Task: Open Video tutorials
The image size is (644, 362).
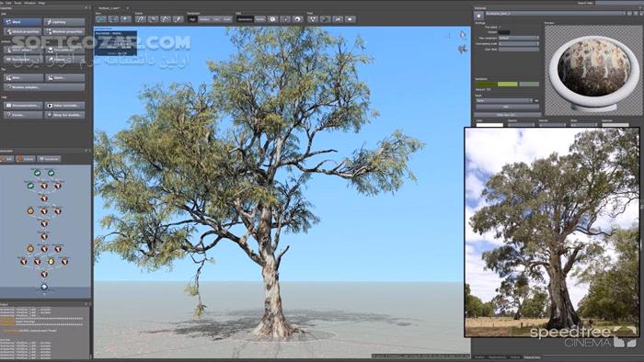Action: pos(65,106)
